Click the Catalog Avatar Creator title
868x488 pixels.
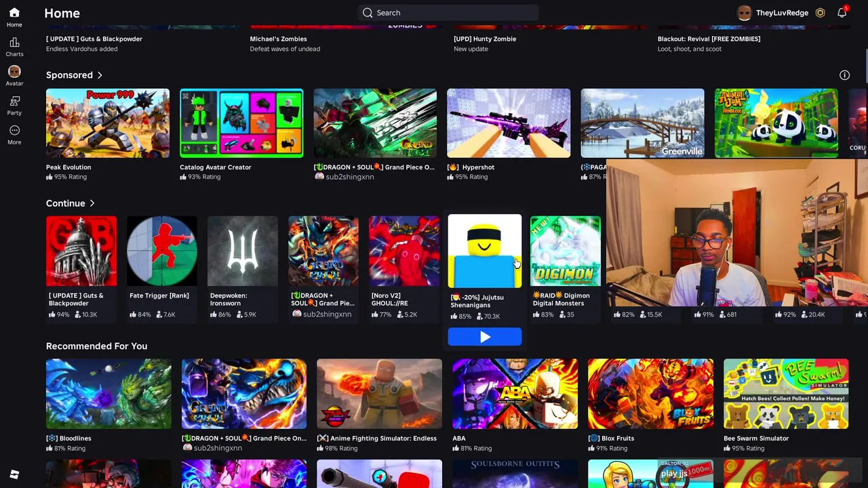click(x=216, y=167)
